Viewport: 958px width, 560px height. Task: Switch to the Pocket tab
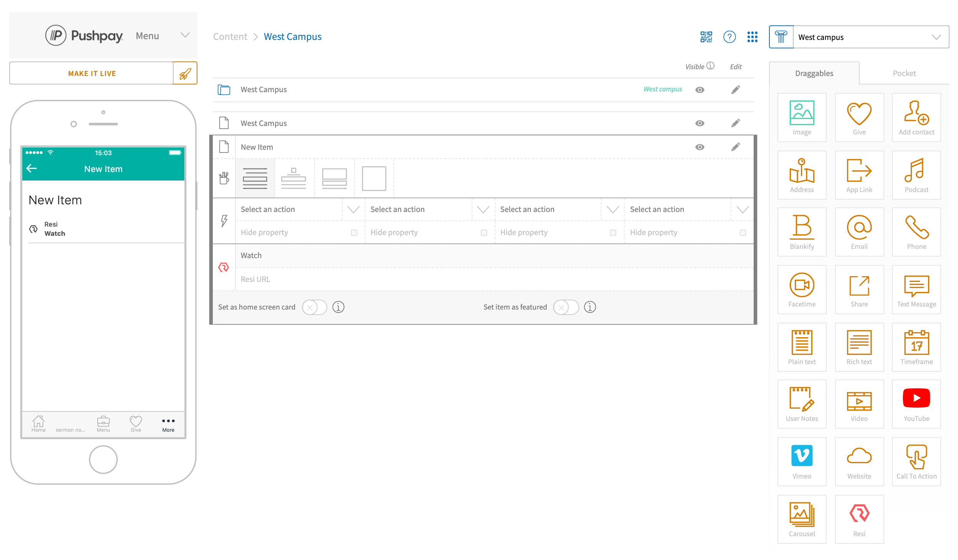click(x=904, y=73)
